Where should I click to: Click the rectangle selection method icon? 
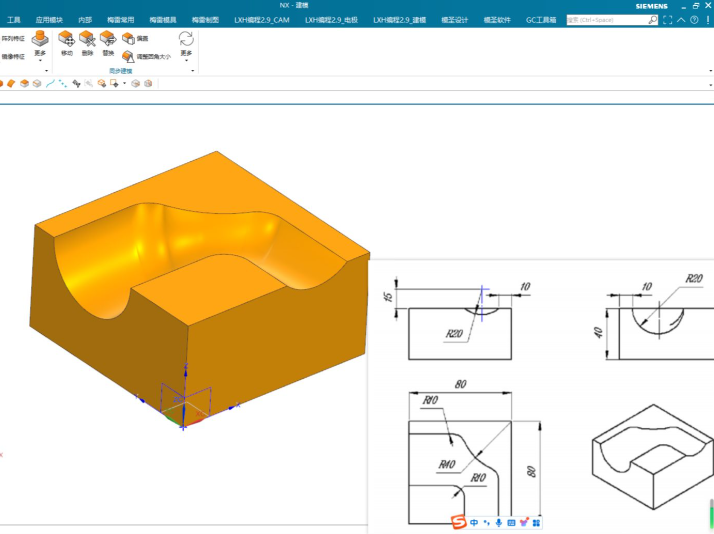pos(114,83)
